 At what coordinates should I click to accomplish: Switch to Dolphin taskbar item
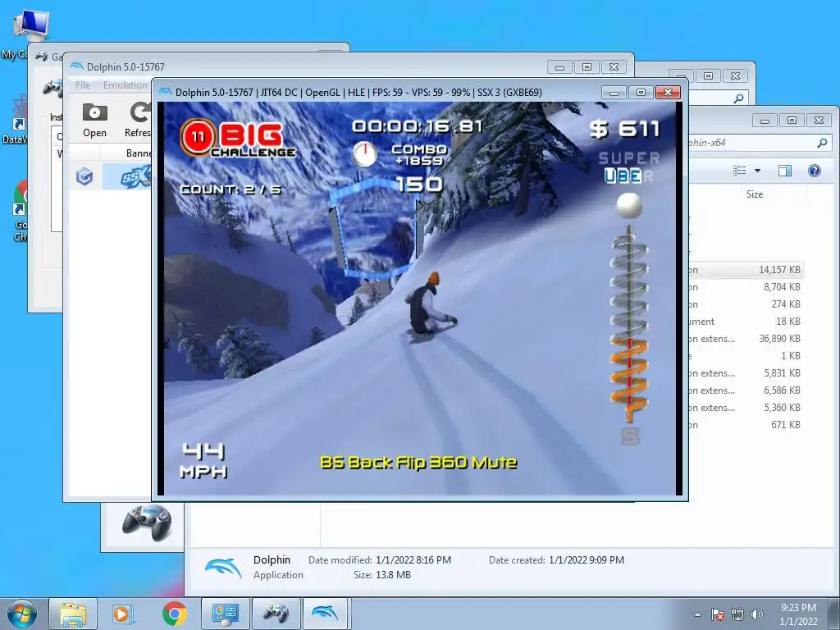click(x=326, y=614)
